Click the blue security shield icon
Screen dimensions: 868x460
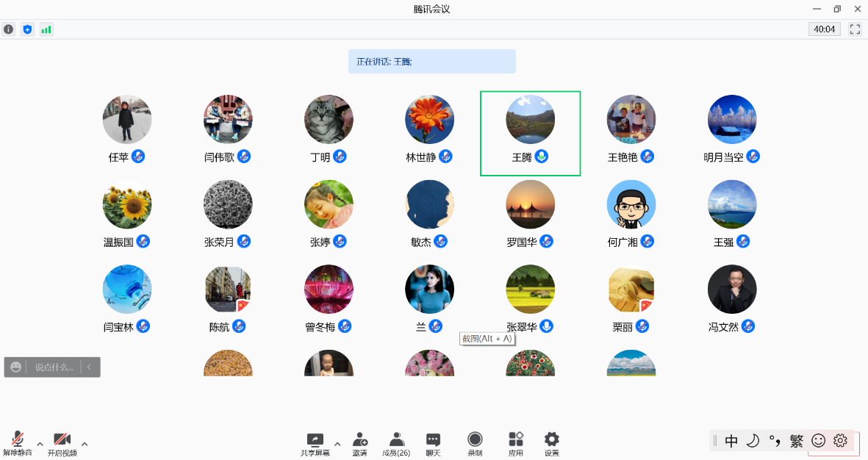(28, 29)
